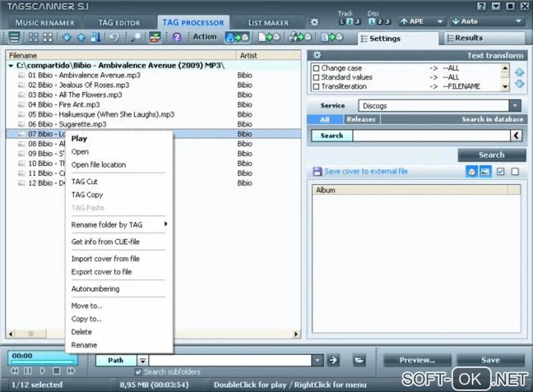Click the Save cover floppy disk icon
The width and height of the screenshot is (533, 392).
tap(317, 171)
